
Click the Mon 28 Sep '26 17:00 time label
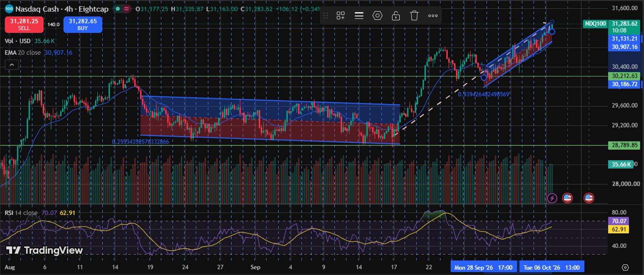[x=483, y=267]
